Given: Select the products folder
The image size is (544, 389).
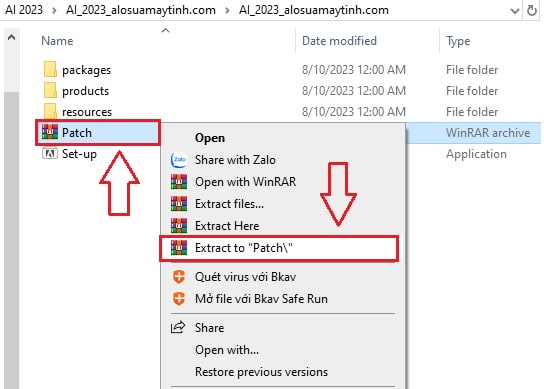Looking at the screenshot, I should (85, 91).
